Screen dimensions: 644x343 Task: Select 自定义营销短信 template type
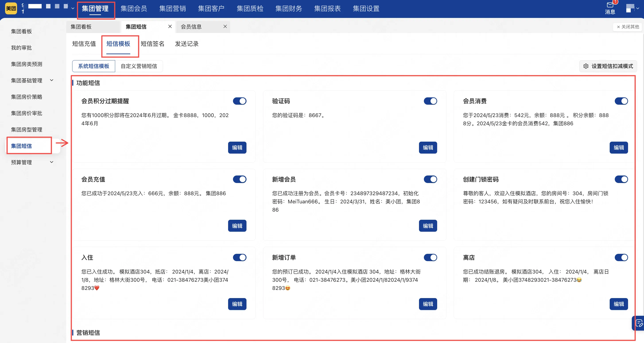click(x=139, y=66)
